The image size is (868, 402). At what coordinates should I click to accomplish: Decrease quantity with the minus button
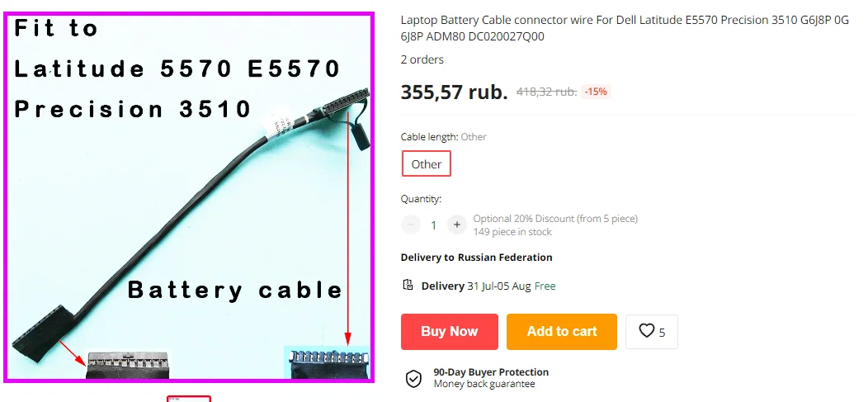(x=411, y=225)
